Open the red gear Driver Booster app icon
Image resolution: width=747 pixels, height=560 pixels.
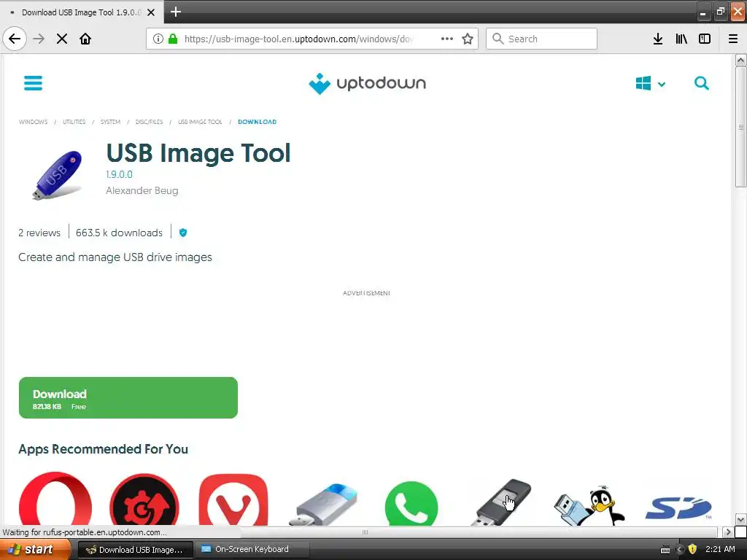pos(144,500)
